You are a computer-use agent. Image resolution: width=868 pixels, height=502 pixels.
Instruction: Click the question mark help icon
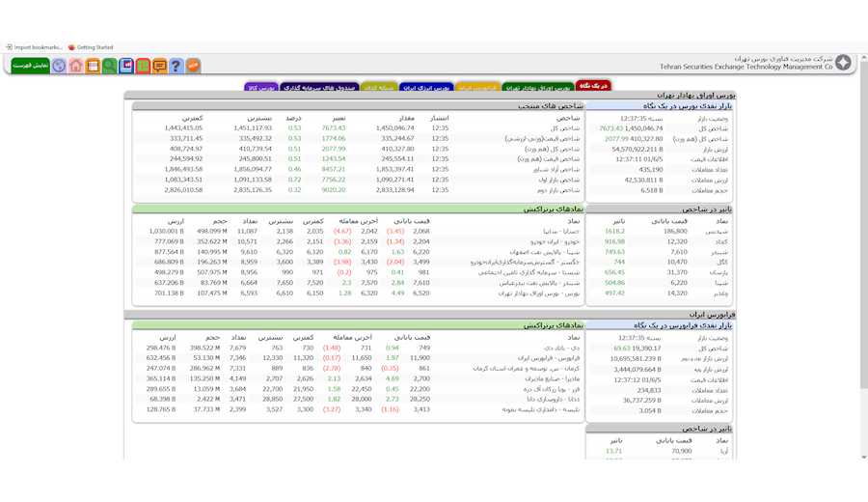click(176, 66)
